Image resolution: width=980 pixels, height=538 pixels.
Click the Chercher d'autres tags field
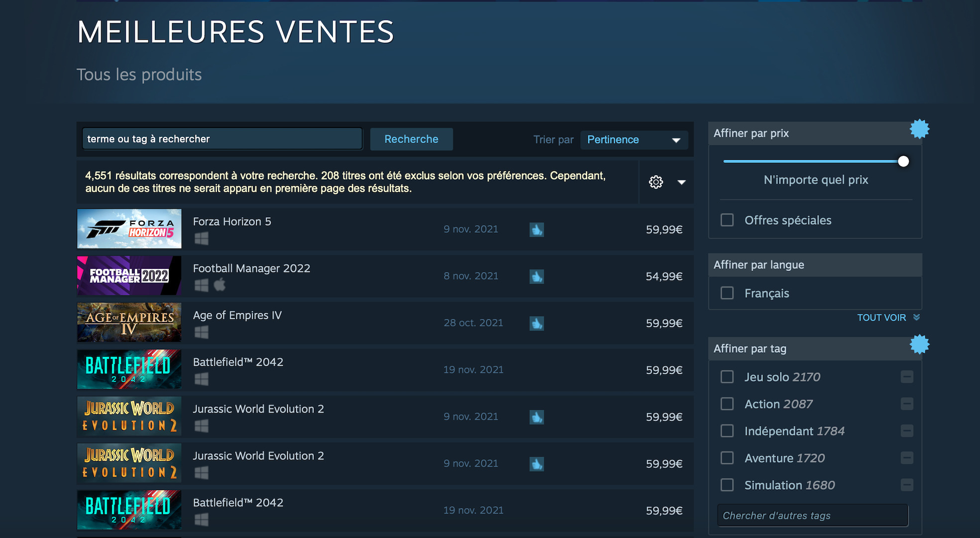coord(812,516)
